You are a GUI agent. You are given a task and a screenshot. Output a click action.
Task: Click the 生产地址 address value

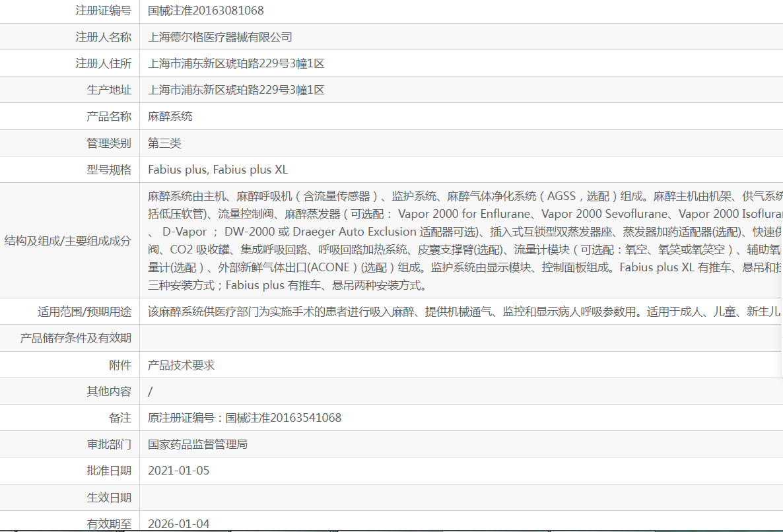click(x=236, y=90)
